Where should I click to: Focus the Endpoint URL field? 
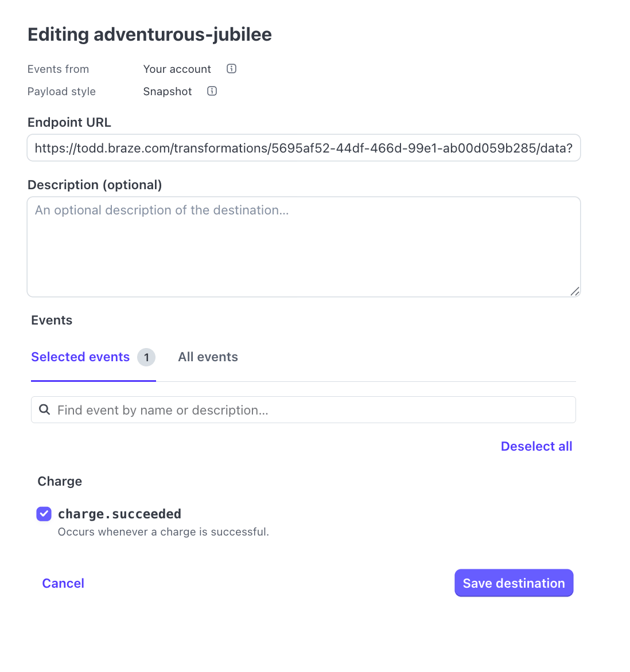(x=304, y=149)
